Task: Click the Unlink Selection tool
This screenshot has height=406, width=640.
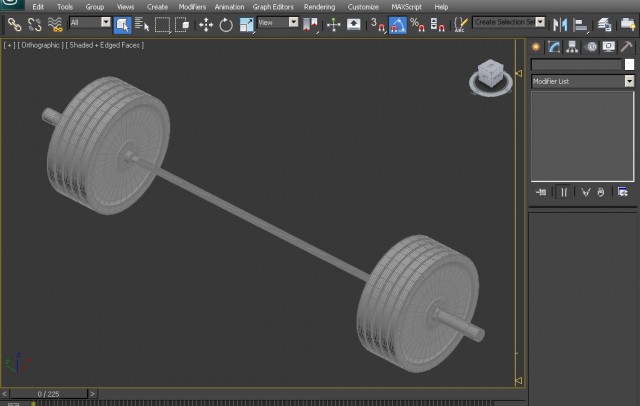Action: (x=35, y=24)
